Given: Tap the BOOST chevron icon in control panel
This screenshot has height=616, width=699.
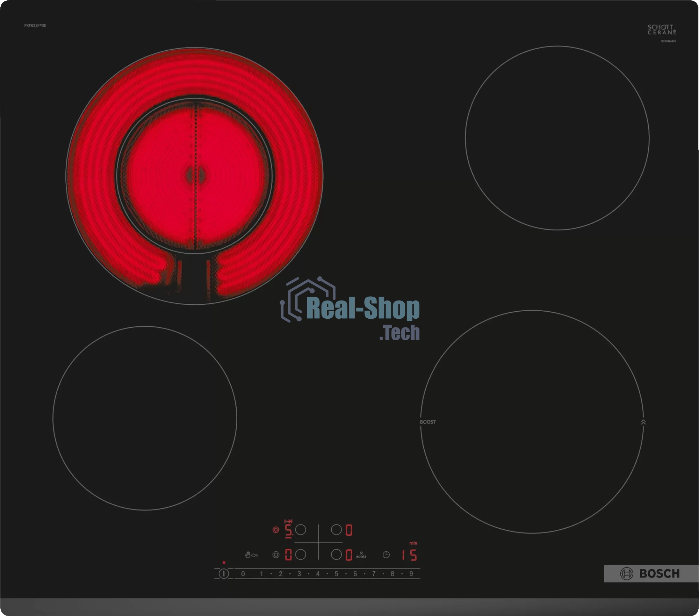Looking at the screenshot, I should [x=361, y=555].
